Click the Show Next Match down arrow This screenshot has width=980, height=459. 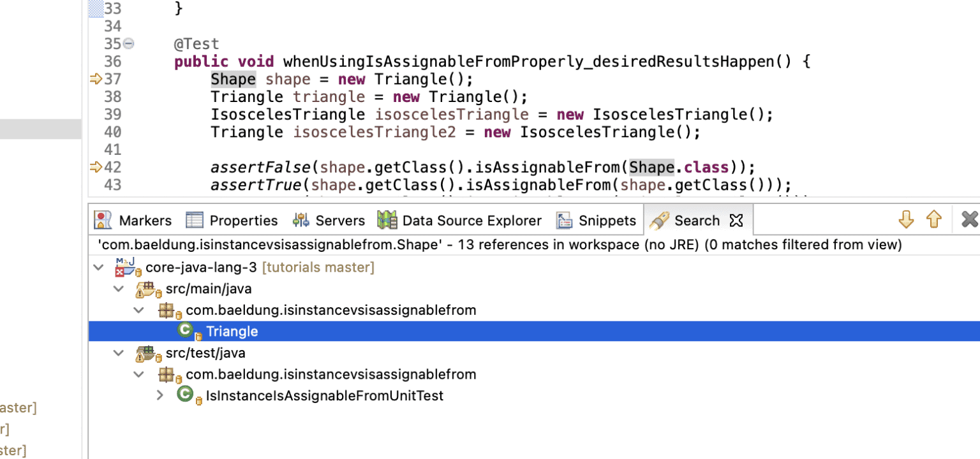[906, 220]
